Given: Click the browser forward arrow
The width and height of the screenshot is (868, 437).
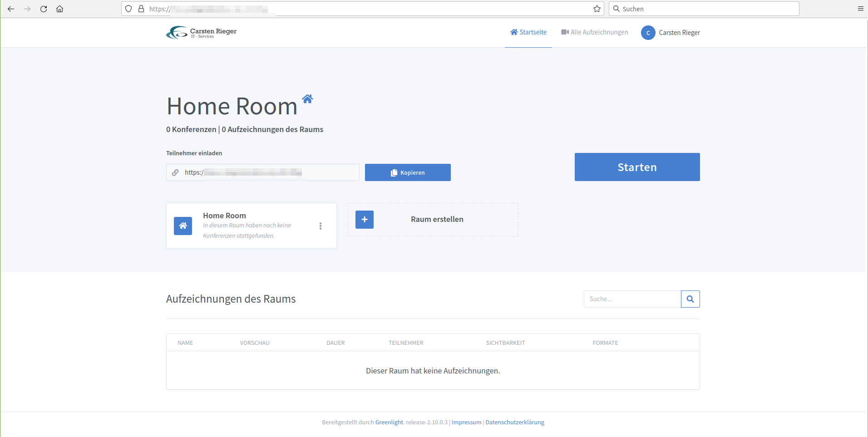Looking at the screenshot, I should click(x=27, y=9).
